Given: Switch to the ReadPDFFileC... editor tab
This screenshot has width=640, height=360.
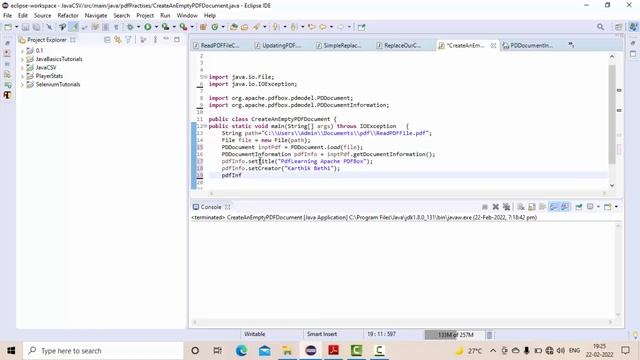Looking at the screenshot, I should pyautogui.click(x=216, y=45).
